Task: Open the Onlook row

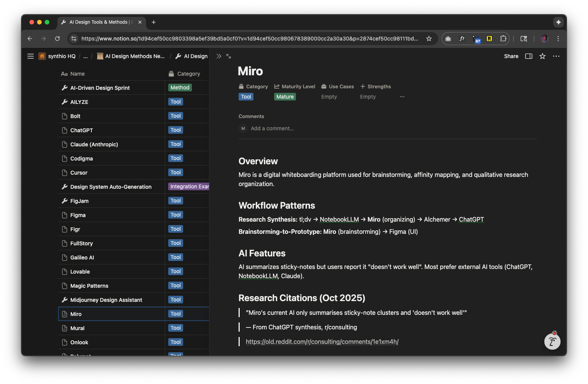Action: [79, 342]
